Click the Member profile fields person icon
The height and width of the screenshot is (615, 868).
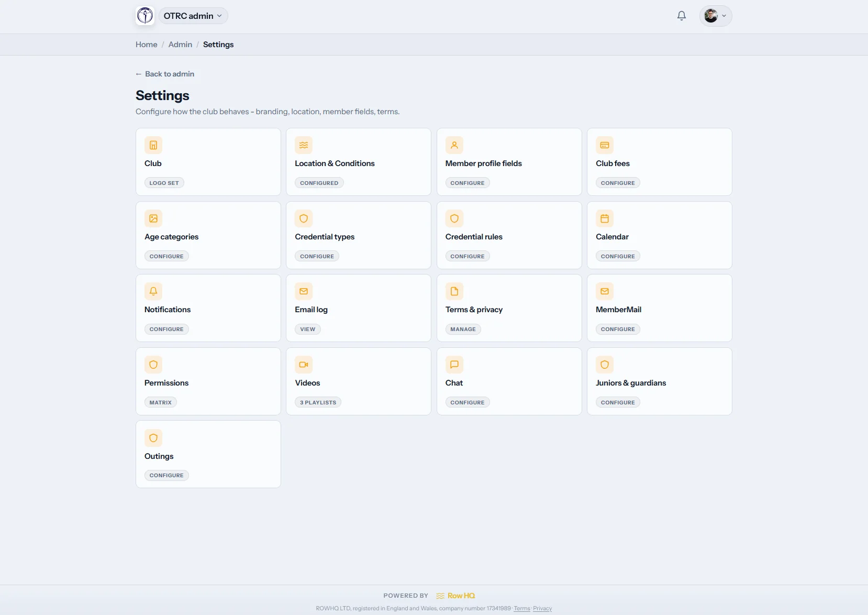point(454,145)
